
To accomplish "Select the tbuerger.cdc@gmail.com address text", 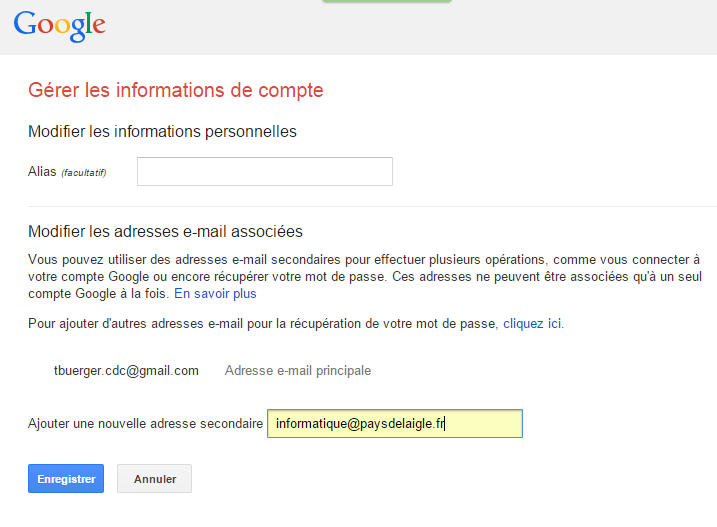I will pos(126,371).
